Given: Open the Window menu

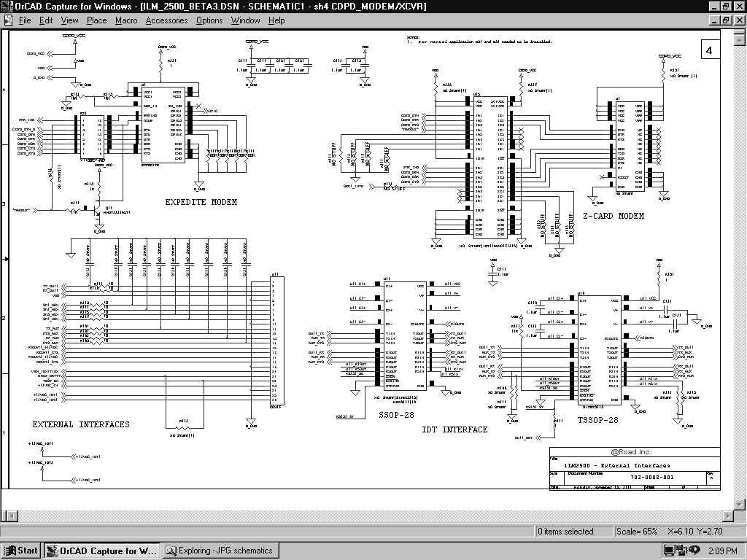Looking at the screenshot, I should (x=246, y=20).
